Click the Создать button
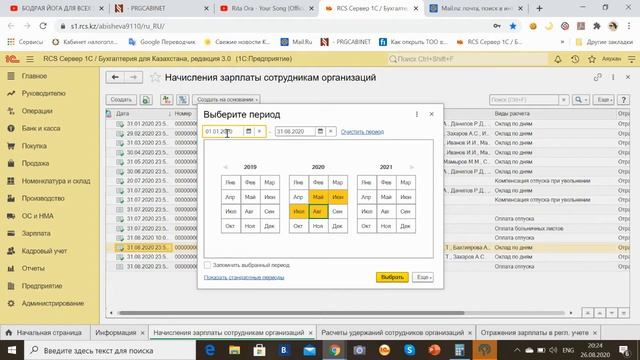The width and height of the screenshot is (640, 360). click(x=121, y=100)
